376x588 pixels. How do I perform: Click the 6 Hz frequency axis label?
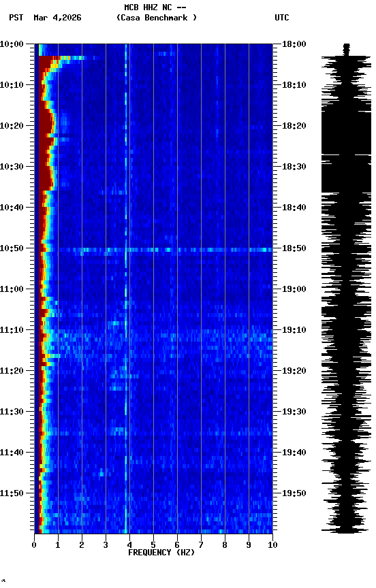tap(177, 545)
